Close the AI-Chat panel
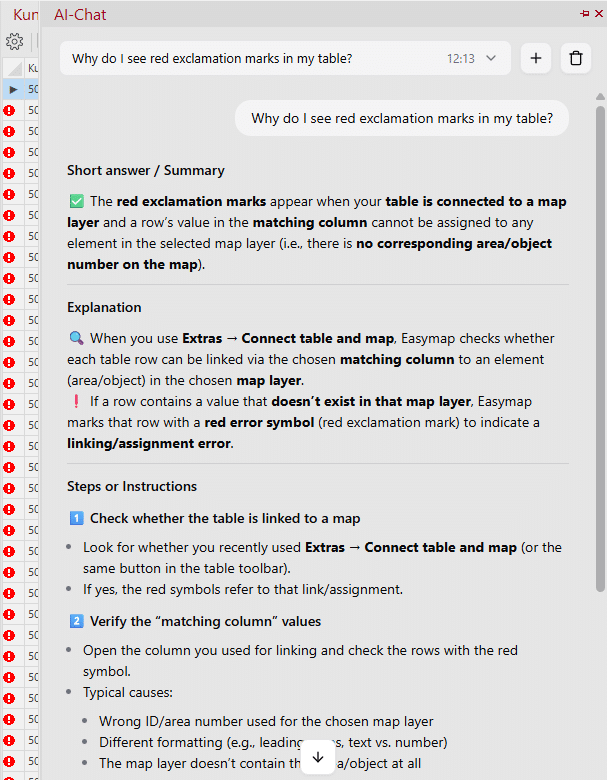 tap(599, 13)
